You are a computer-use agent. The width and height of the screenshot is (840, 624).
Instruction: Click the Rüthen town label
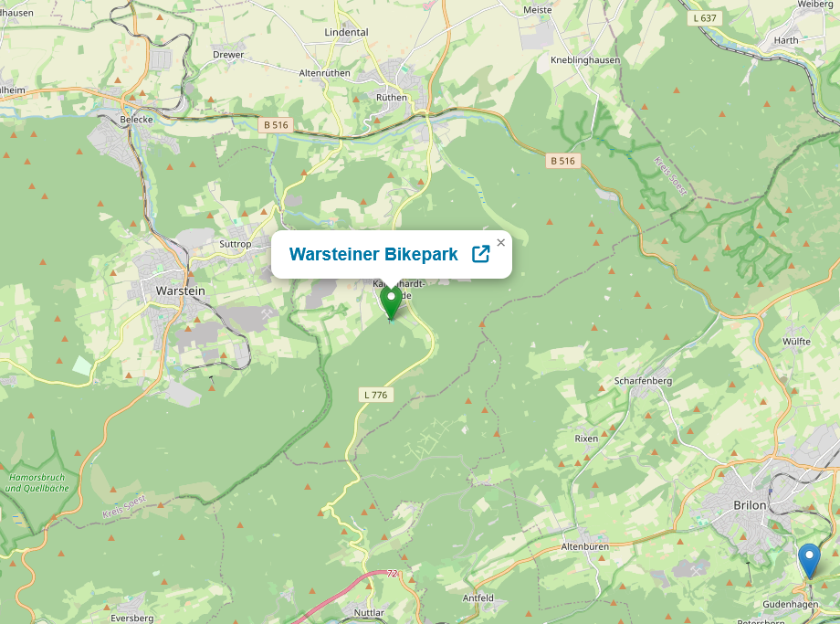coord(391,98)
